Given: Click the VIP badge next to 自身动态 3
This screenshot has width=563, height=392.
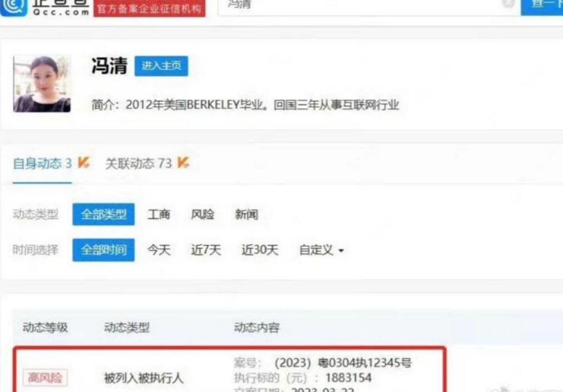Looking at the screenshot, I should pos(83,162).
